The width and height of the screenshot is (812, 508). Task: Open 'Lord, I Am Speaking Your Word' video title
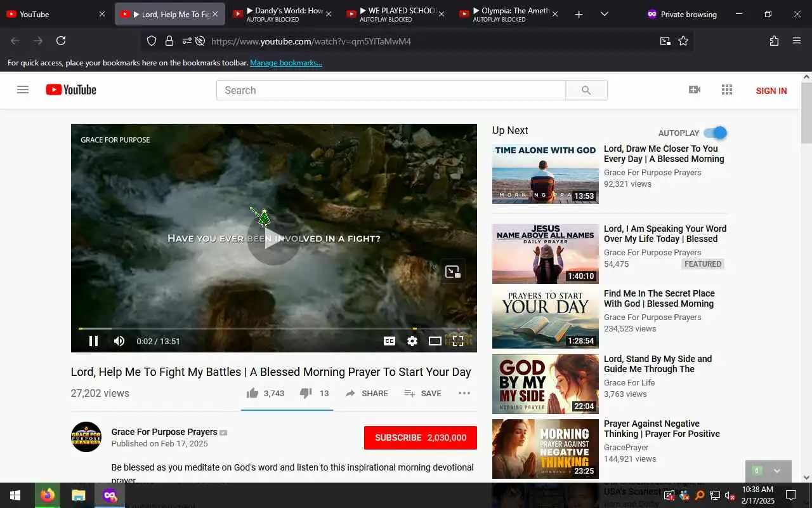pos(665,234)
